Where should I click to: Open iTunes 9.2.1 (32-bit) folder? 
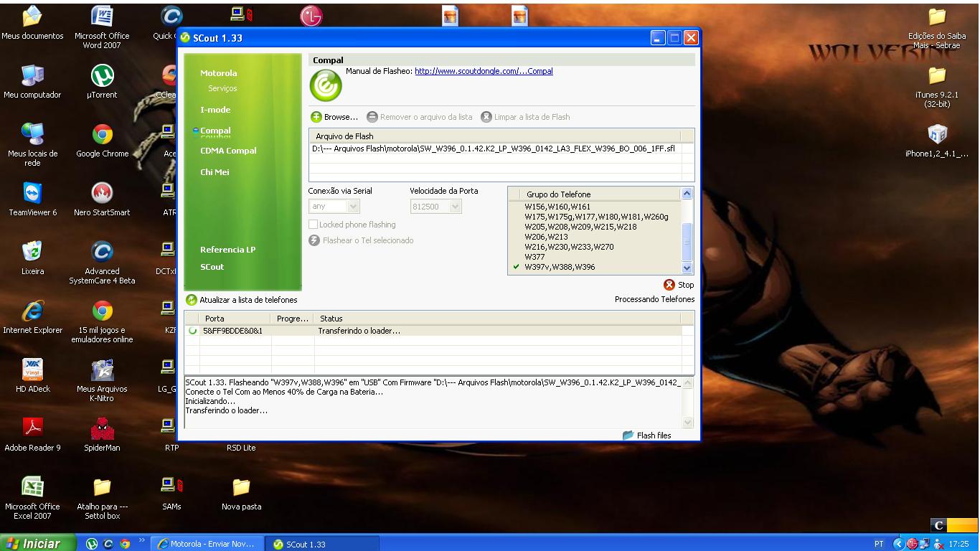coord(937,86)
